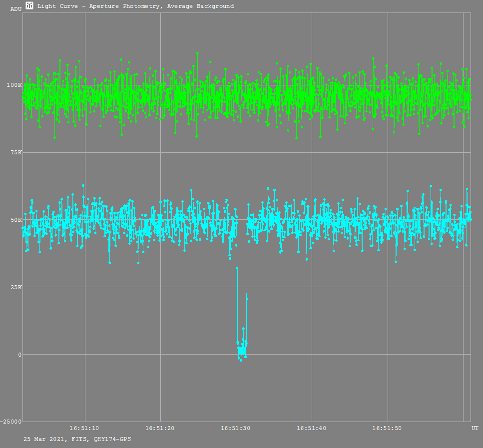The width and height of the screenshot is (483, 448).
Task: Click the date and camera info footer
Action: click(77, 439)
